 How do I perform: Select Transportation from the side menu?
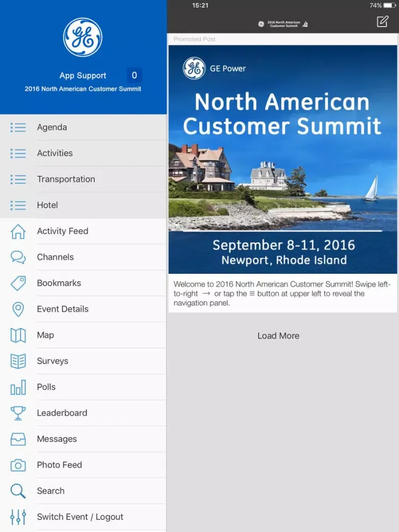(83, 179)
